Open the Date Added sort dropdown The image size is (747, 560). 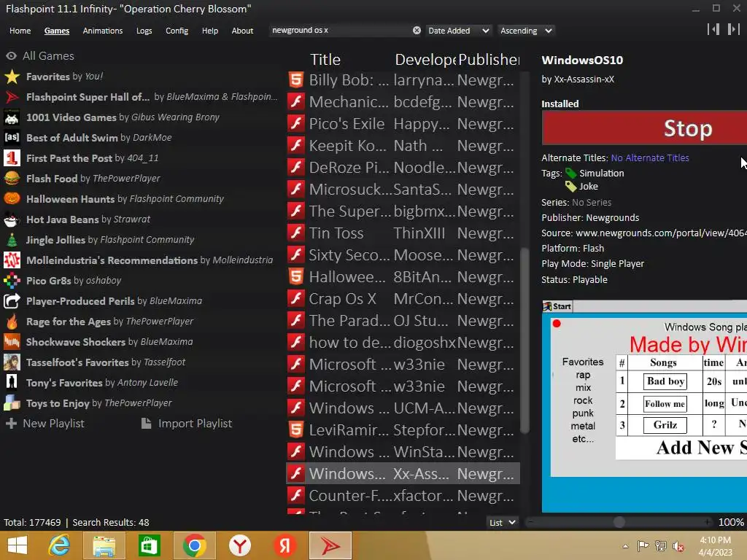(x=458, y=31)
